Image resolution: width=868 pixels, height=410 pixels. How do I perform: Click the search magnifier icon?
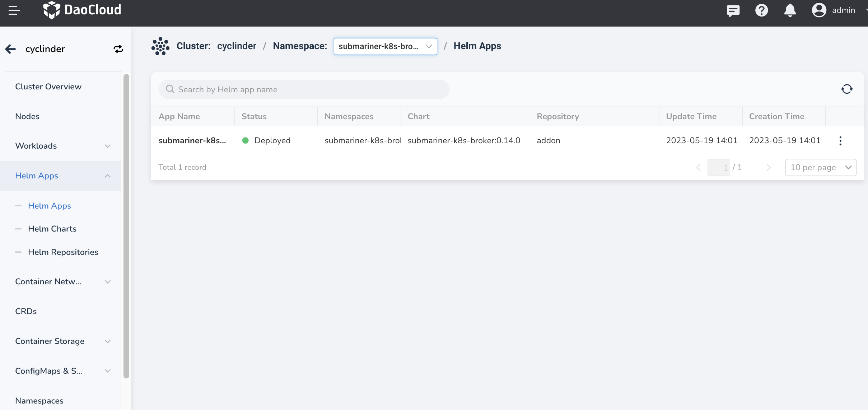point(170,89)
